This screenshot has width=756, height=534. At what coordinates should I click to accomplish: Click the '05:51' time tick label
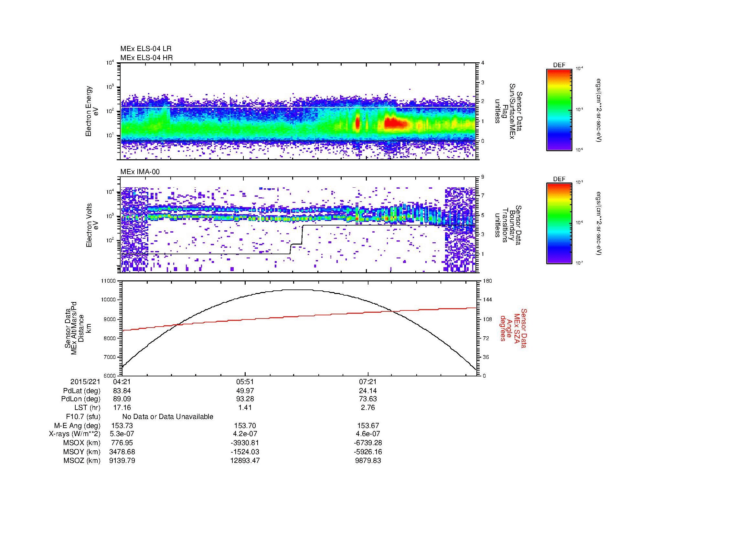click(x=245, y=382)
